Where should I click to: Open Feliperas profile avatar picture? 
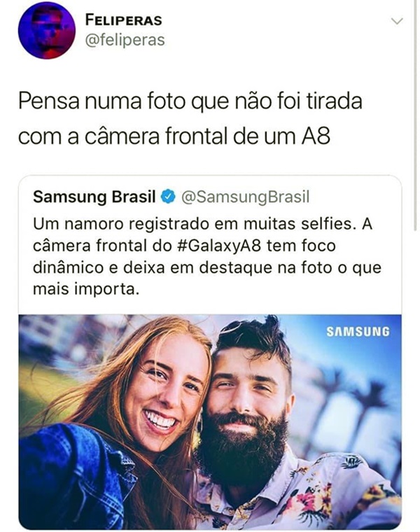(x=46, y=31)
